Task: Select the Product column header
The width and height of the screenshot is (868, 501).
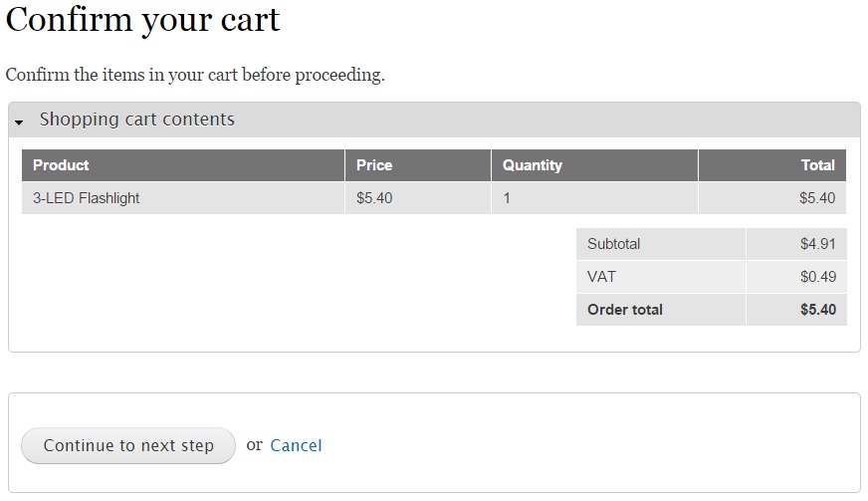Action: 61,165
